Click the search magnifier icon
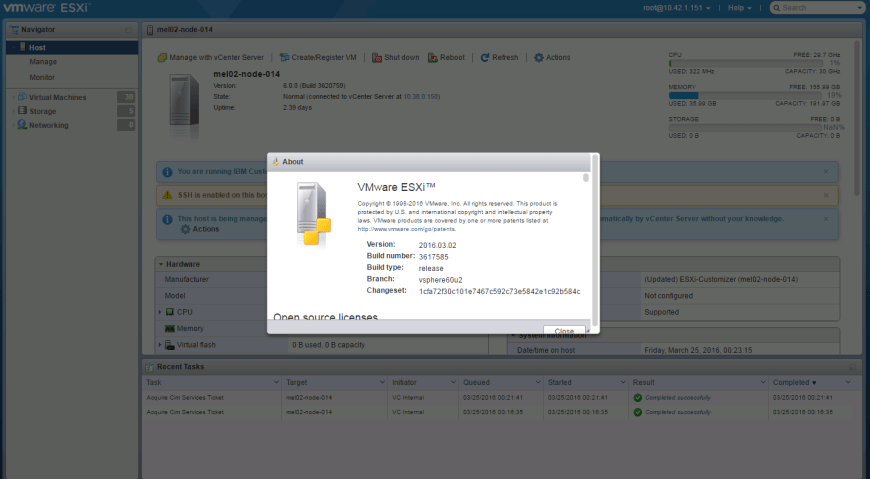This screenshot has height=479, width=870. (777, 8)
